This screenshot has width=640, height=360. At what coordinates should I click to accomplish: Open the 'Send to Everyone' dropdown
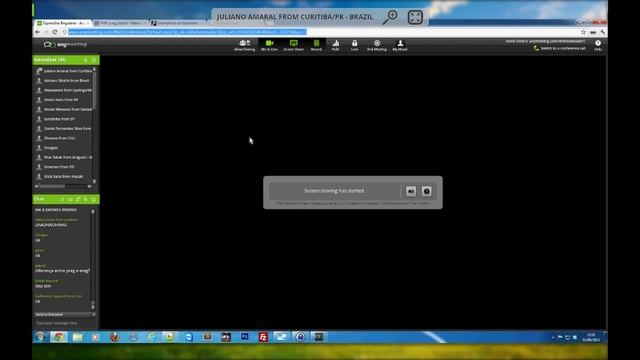(x=65, y=315)
